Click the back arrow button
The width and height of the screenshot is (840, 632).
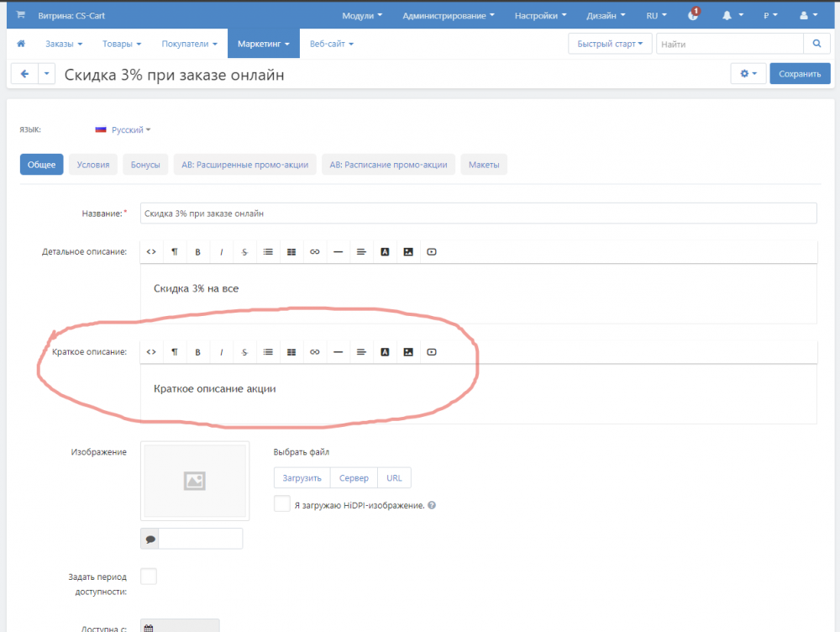point(24,74)
